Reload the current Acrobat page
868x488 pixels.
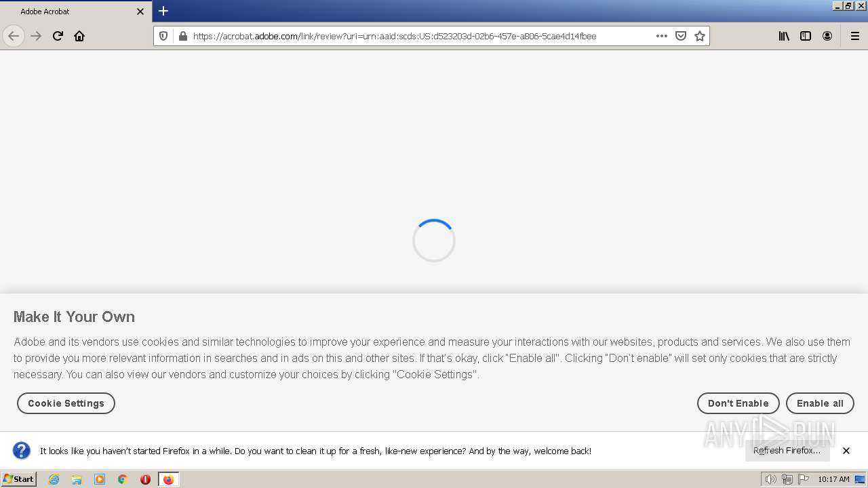[58, 36]
